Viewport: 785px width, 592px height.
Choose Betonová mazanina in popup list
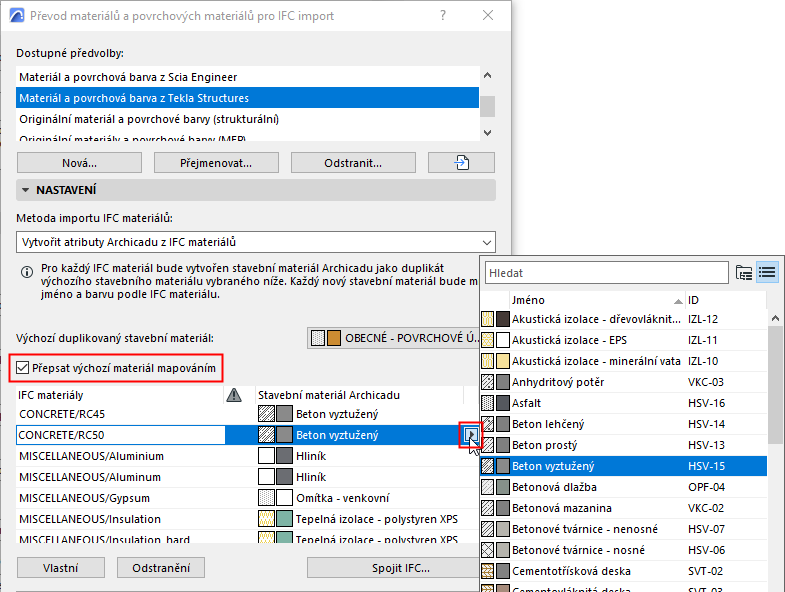pyautogui.click(x=624, y=508)
